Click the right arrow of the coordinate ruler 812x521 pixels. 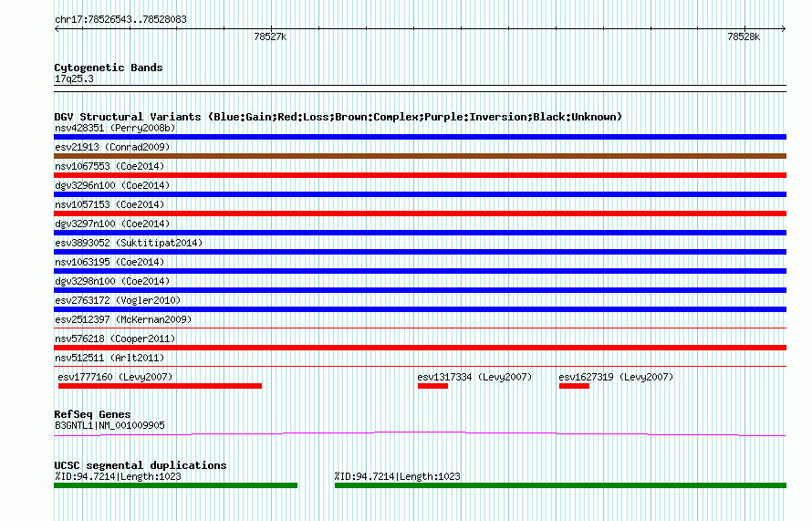click(783, 29)
